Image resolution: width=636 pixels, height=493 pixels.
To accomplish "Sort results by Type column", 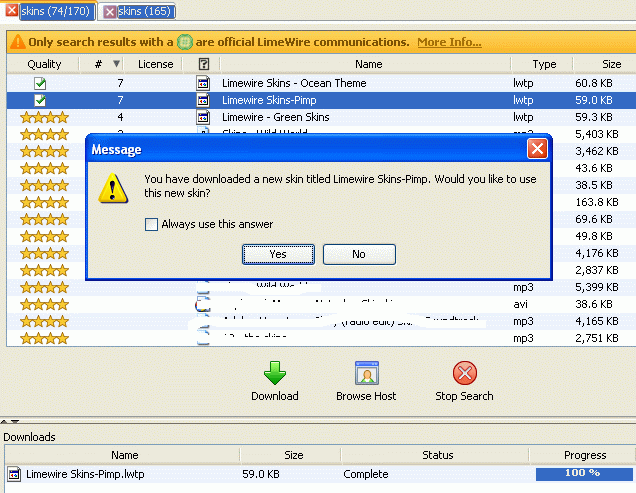I will coord(544,64).
